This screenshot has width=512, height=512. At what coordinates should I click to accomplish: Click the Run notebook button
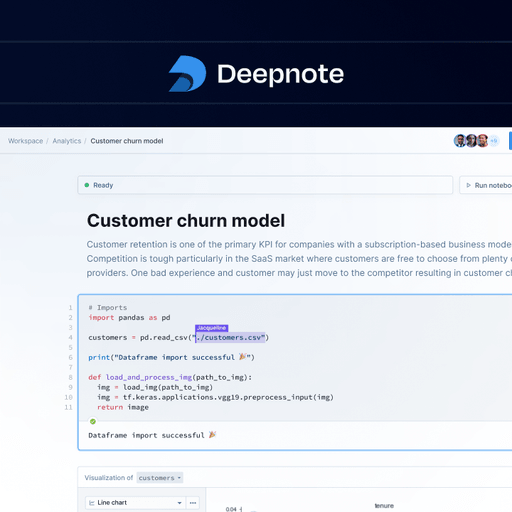(486, 185)
